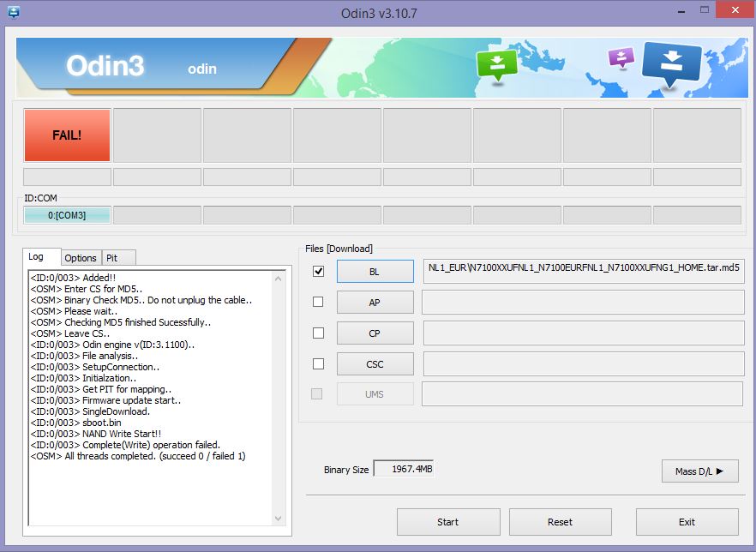Uncheck the BL file checkbox

pos(318,272)
